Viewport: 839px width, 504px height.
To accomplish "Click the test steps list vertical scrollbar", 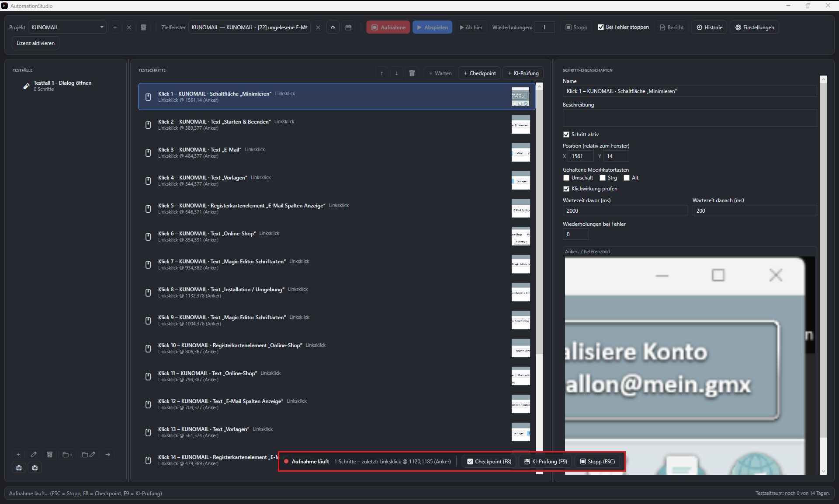I will [539, 223].
